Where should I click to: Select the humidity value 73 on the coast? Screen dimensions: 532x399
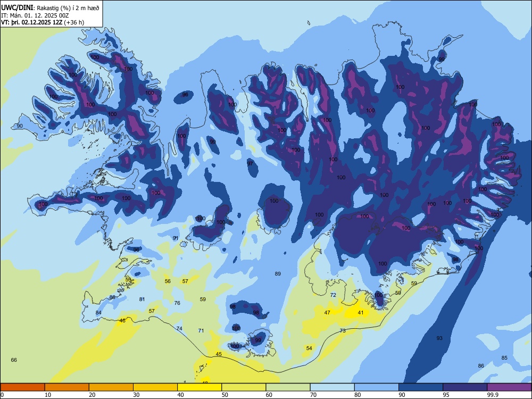point(343,330)
